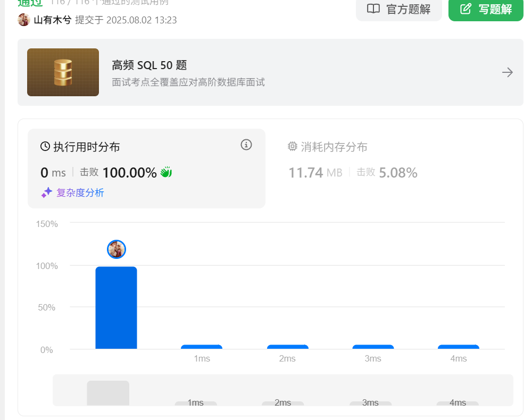Click the runtime info circle icon
The height and width of the screenshot is (420, 524).
[x=246, y=145]
